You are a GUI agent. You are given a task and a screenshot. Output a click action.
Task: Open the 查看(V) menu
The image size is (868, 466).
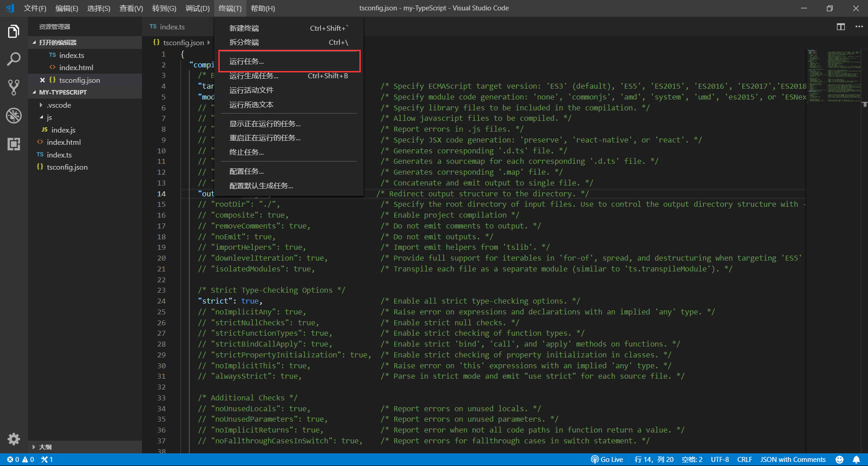(x=131, y=8)
